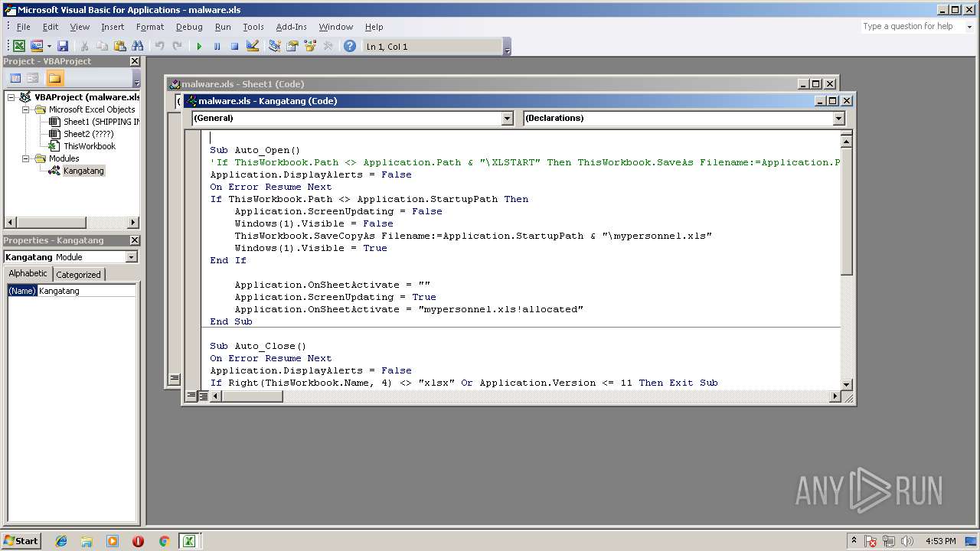Viewport: 980px width, 551px height.
Task: Click the View Microsoft Excel toolbar icon
Action: [x=19, y=47]
